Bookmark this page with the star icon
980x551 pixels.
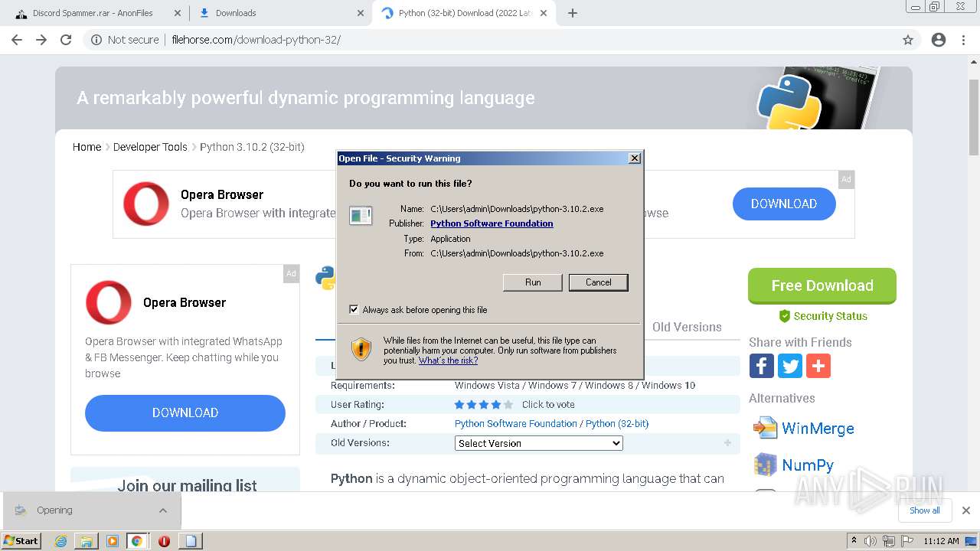click(908, 40)
